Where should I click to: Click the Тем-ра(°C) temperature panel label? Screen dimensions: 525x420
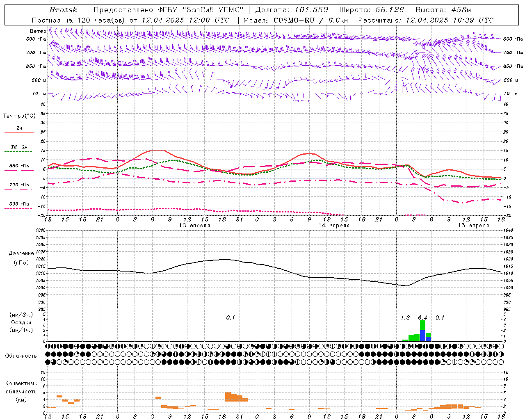19,116
